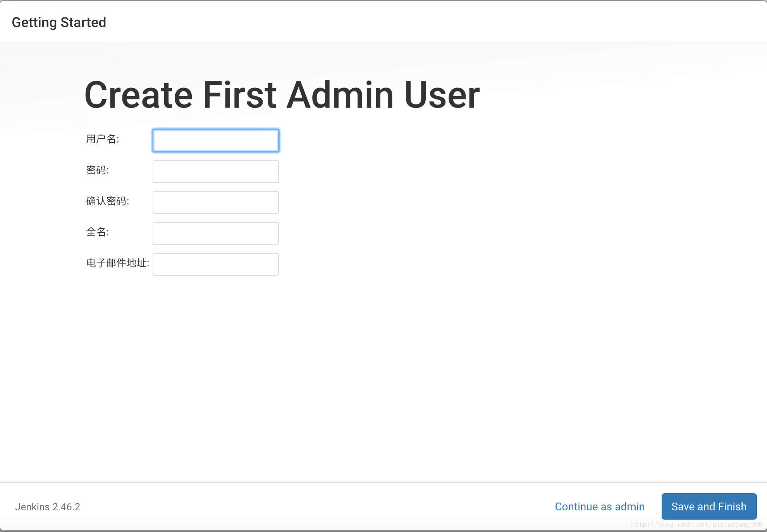Viewport: 767px width, 532px height.
Task: Click Save and Finish button
Action: [708, 506]
